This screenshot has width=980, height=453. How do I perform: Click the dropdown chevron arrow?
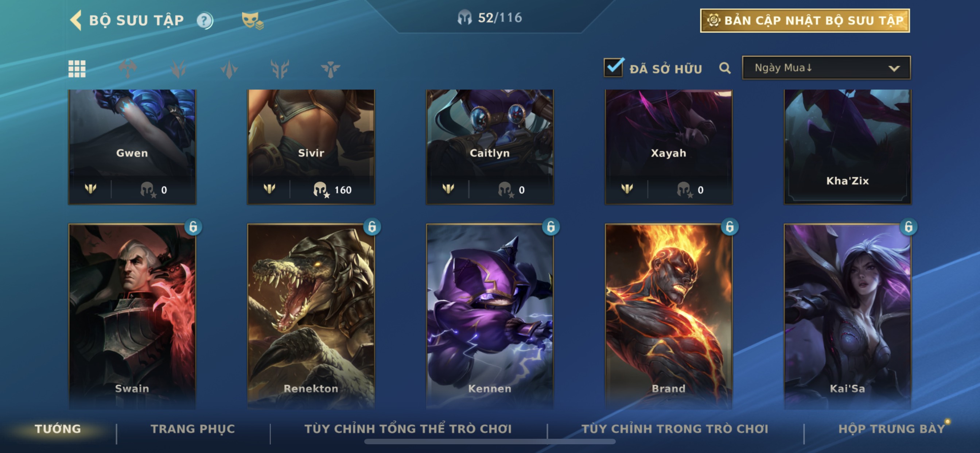click(x=894, y=69)
